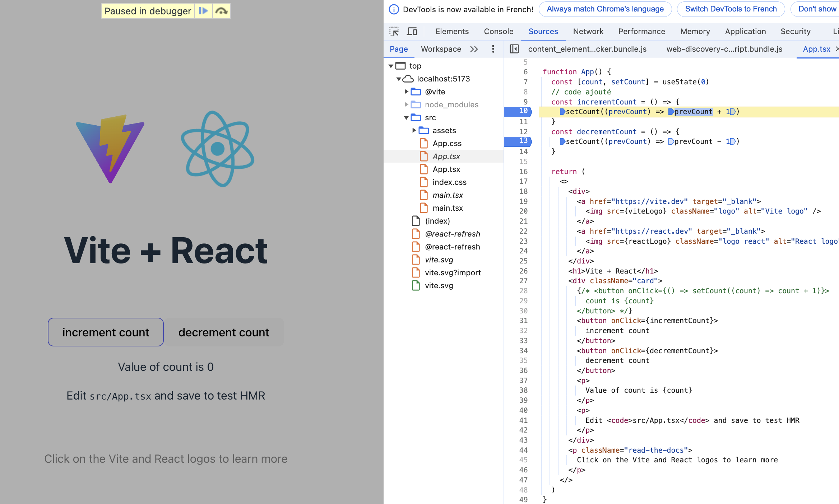Toggle device toolbar icon
The height and width of the screenshot is (504, 839).
pyautogui.click(x=412, y=32)
